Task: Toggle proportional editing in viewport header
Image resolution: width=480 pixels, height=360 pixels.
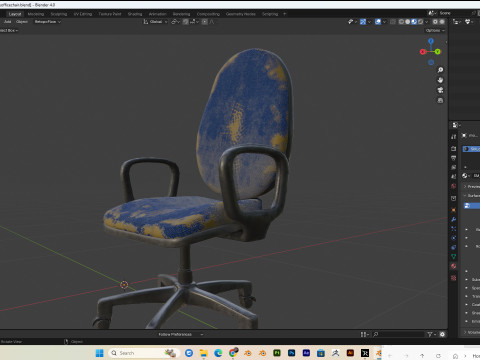Action: (205, 22)
